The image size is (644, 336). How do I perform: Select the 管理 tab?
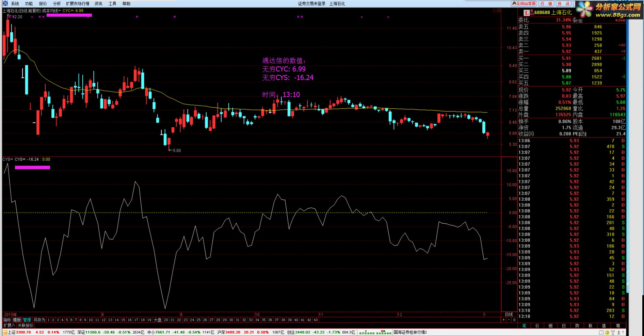click(27, 320)
